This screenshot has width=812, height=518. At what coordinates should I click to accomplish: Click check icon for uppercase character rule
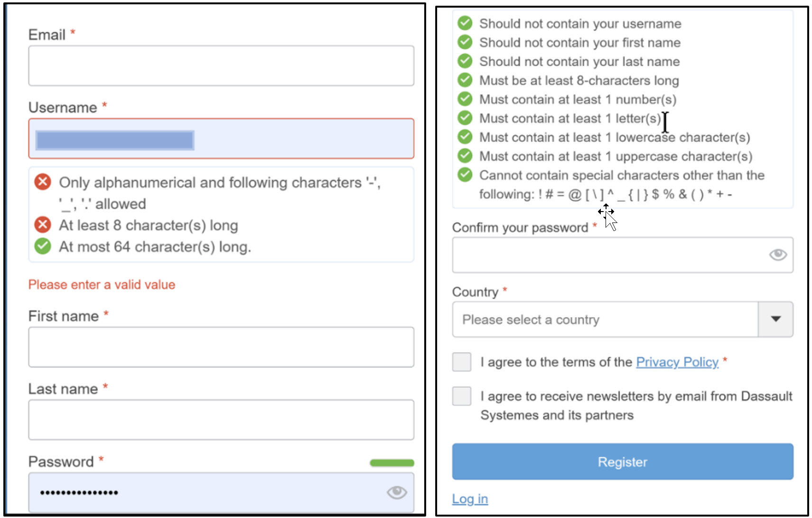pyautogui.click(x=465, y=156)
